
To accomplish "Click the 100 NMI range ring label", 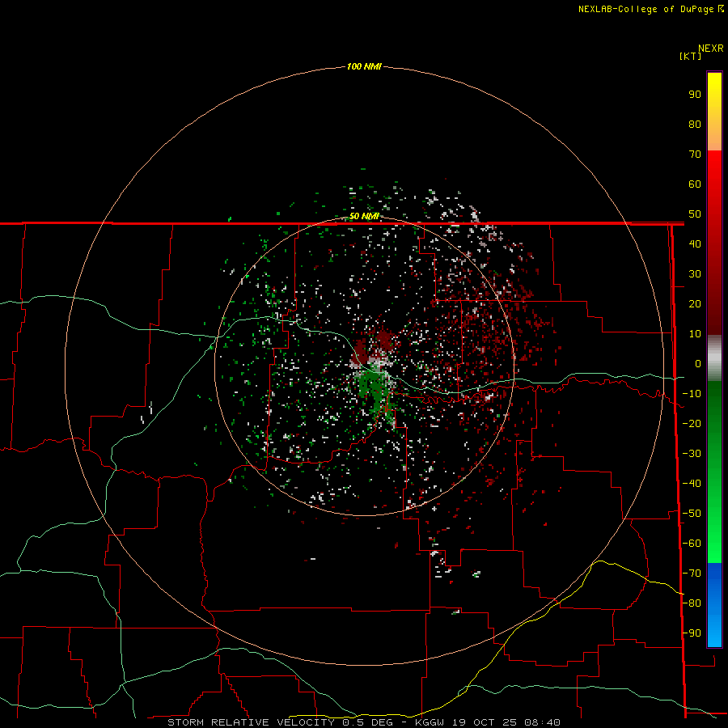I will point(364,66).
